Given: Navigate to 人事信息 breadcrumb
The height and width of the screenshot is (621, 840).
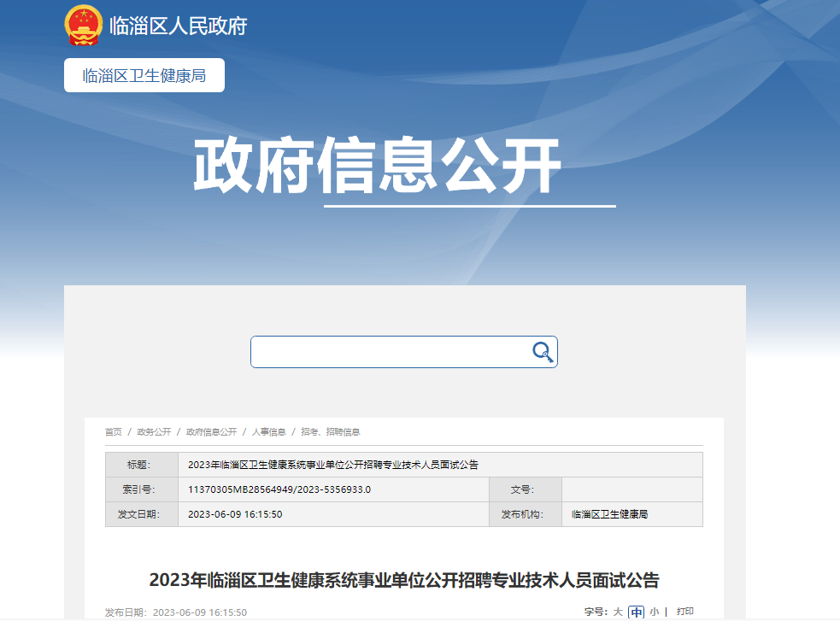Looking at the screenshot, I should tap(268, 432).
